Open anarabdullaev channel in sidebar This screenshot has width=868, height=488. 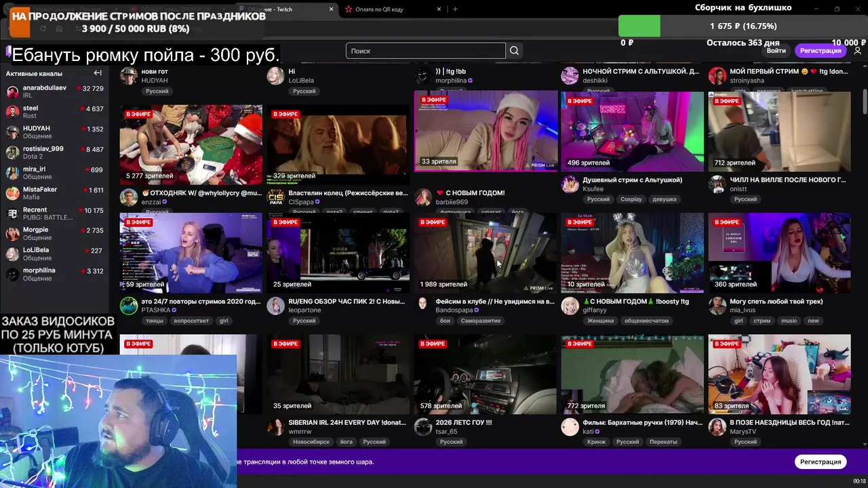(x=54, y=91)
